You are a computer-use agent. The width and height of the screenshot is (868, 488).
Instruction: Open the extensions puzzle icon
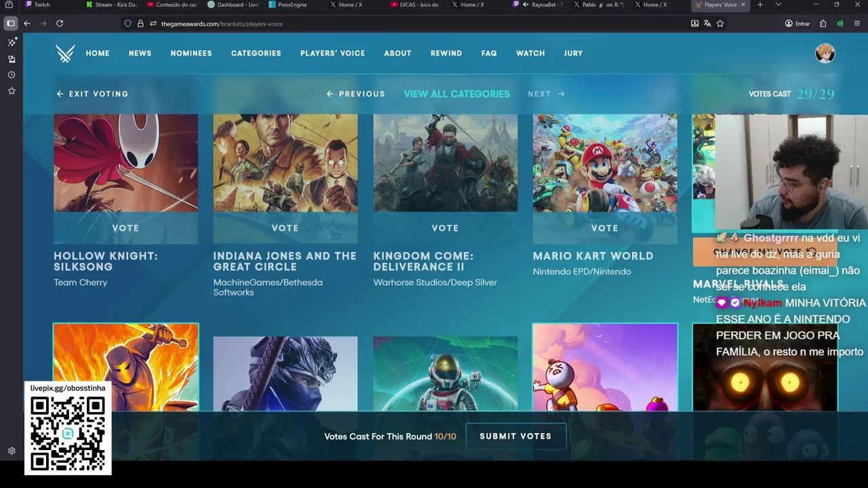point(823,24)
